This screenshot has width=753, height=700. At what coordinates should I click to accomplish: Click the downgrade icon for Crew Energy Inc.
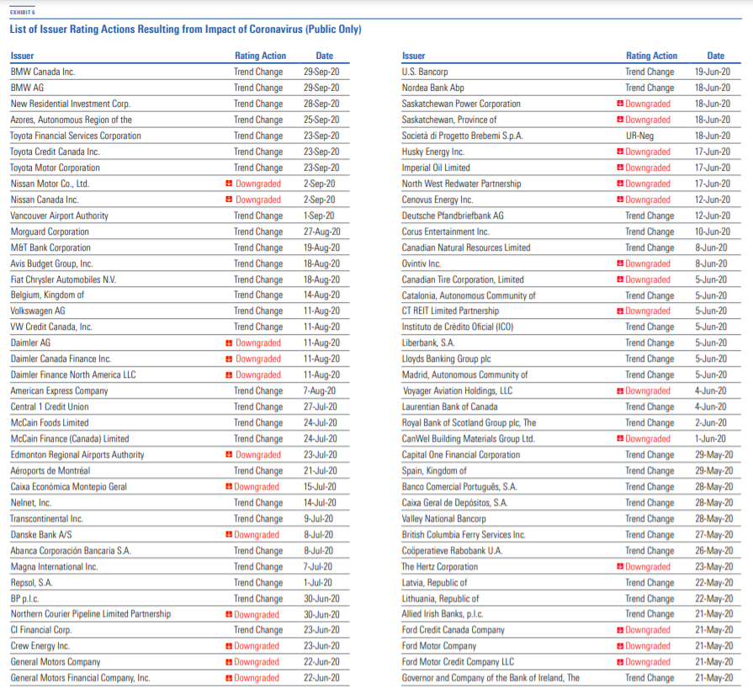[229, 646]
